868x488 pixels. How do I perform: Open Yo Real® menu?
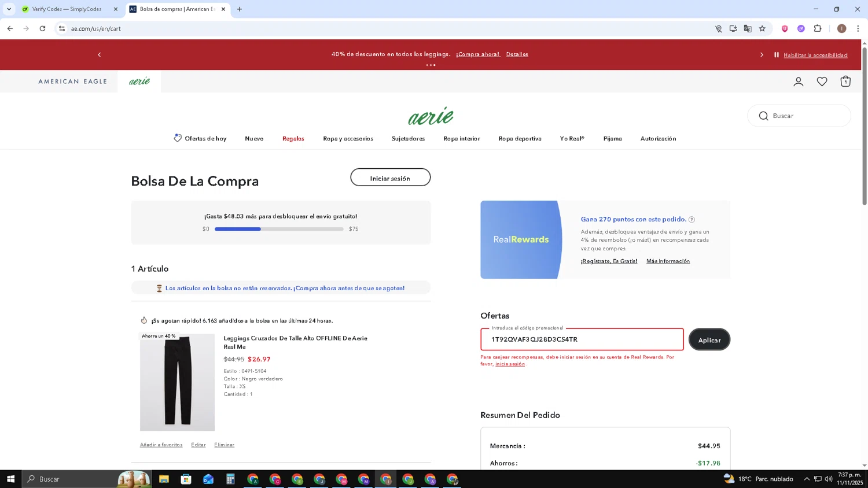pyautogui.click(x=572, y=139)
